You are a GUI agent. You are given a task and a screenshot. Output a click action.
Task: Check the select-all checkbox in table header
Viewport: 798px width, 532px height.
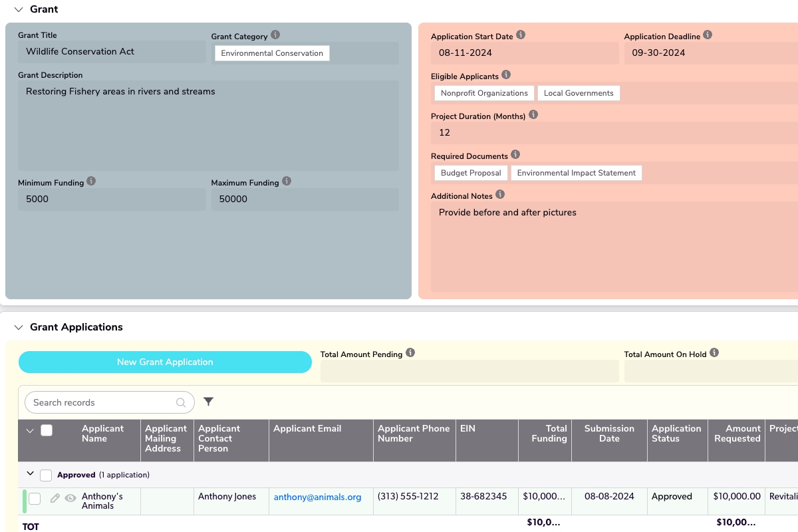tap(47, 430)
